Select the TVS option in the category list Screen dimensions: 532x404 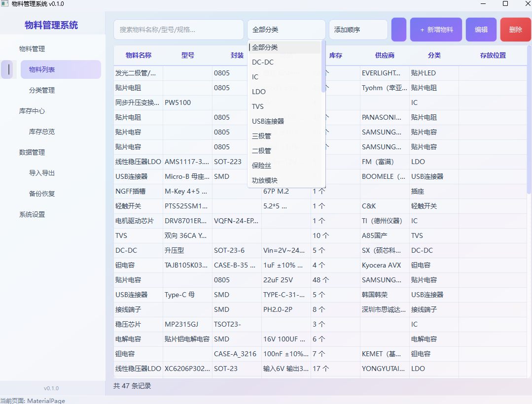coord(258,106)
